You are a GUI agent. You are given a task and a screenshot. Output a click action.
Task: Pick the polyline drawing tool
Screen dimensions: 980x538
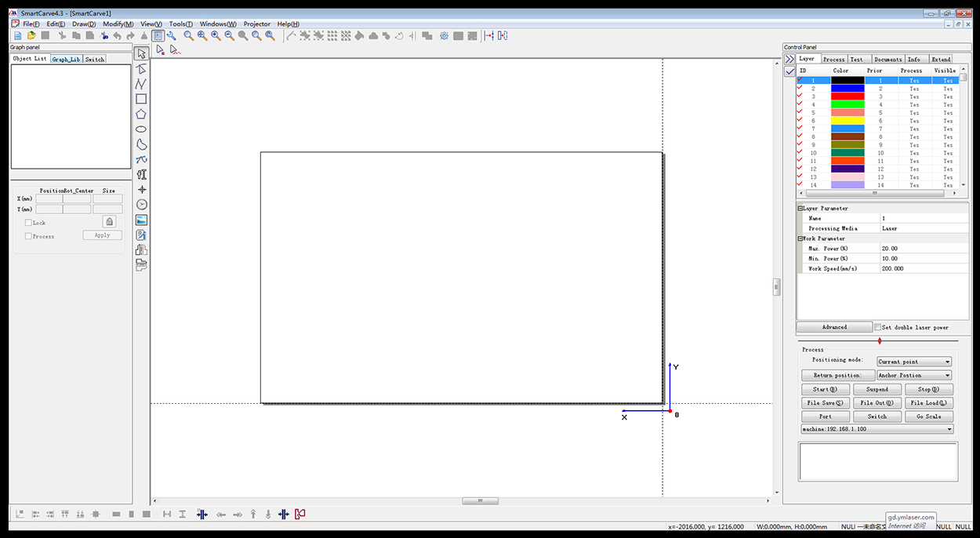tap(141, 84)
